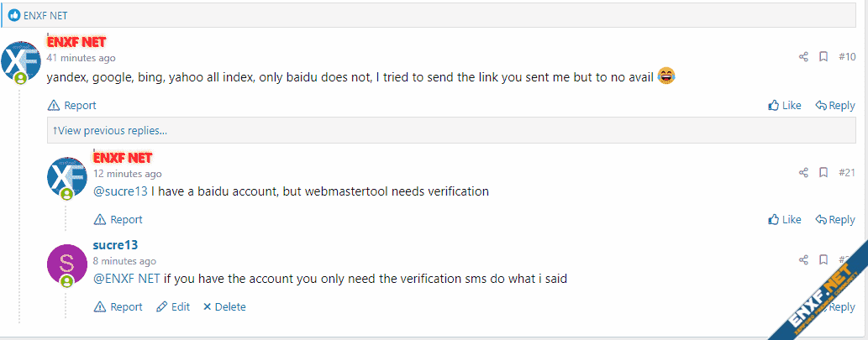868x340 pixels.
Task: Click the thumbs-up icon in the likes bar
Action: [14, 15]
